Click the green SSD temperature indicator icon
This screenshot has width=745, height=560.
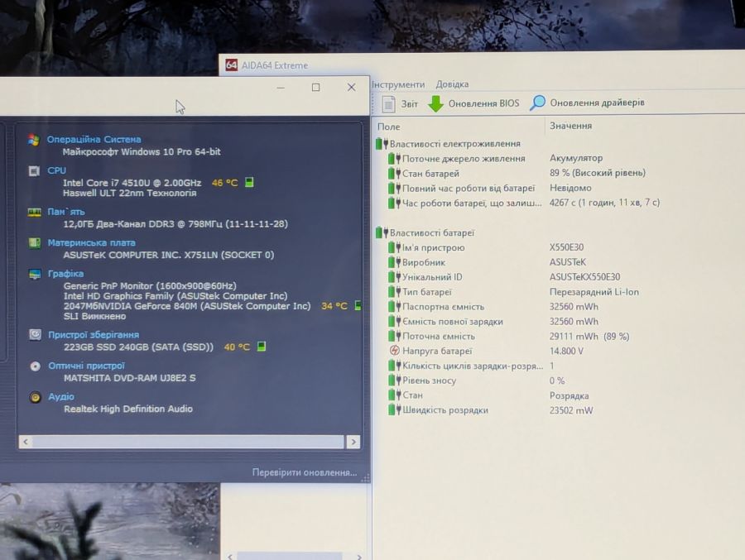[262, 347]
